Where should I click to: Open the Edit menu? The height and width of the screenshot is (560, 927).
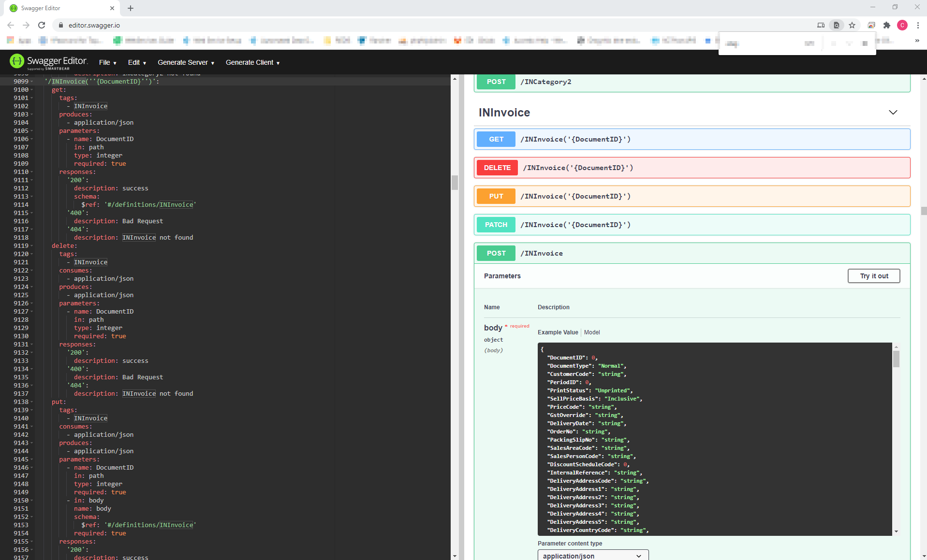point(137,62)
